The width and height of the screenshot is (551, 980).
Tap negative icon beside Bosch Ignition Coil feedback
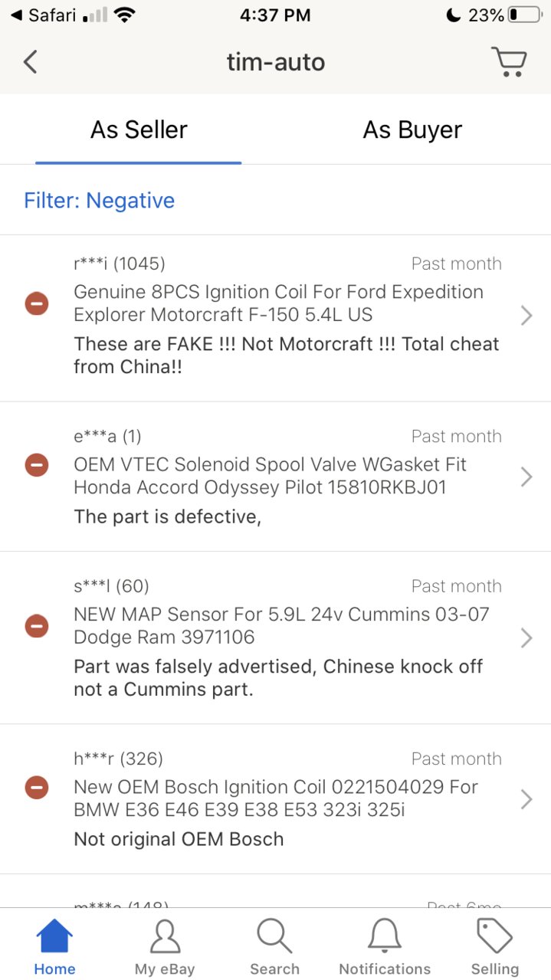pos(37,787)
